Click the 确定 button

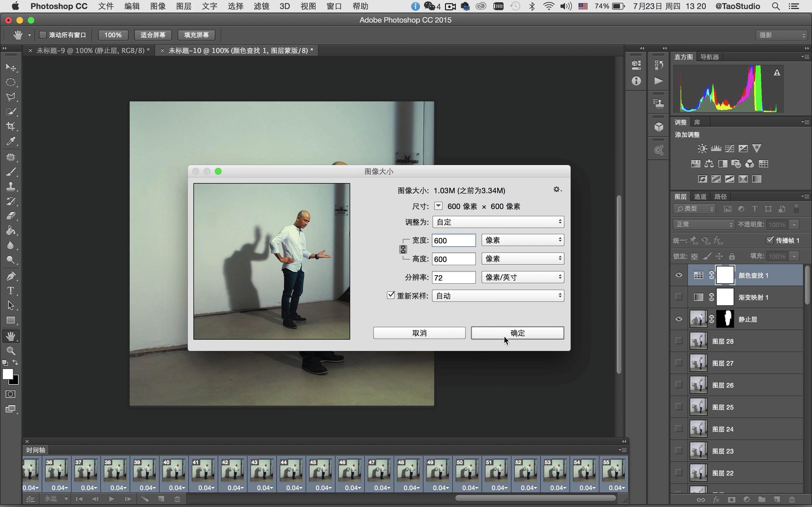[x=517, y=333]
